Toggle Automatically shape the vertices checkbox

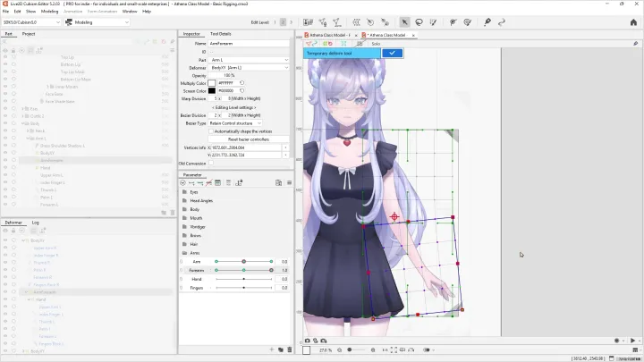click(211, 131)
